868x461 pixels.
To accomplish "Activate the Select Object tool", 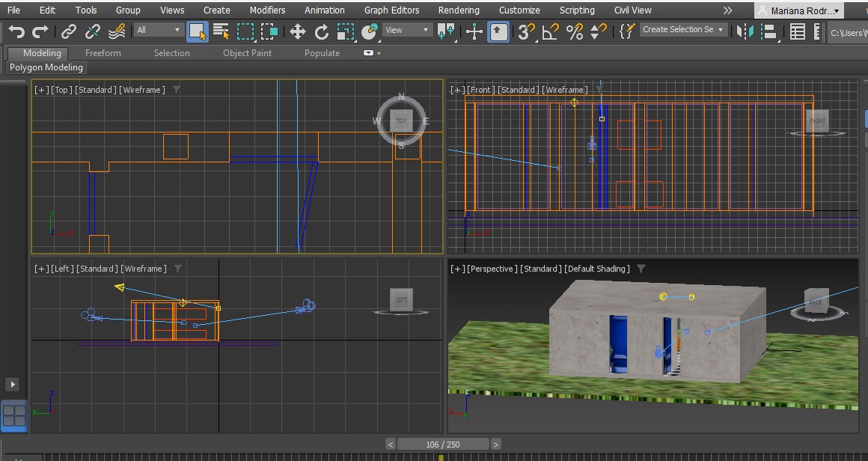I will click(x=197, y=31).
